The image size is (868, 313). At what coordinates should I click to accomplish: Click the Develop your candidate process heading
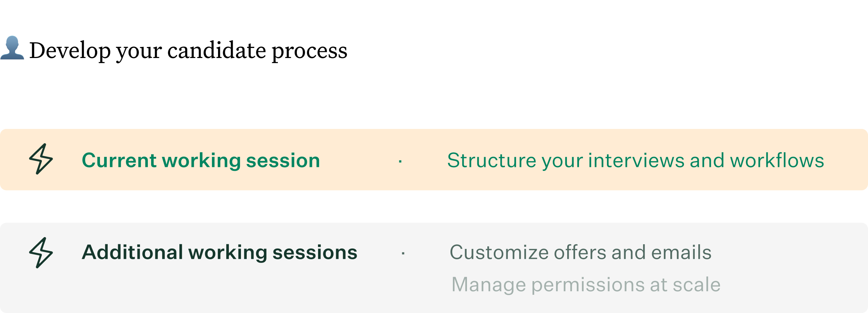pos(189,50)
